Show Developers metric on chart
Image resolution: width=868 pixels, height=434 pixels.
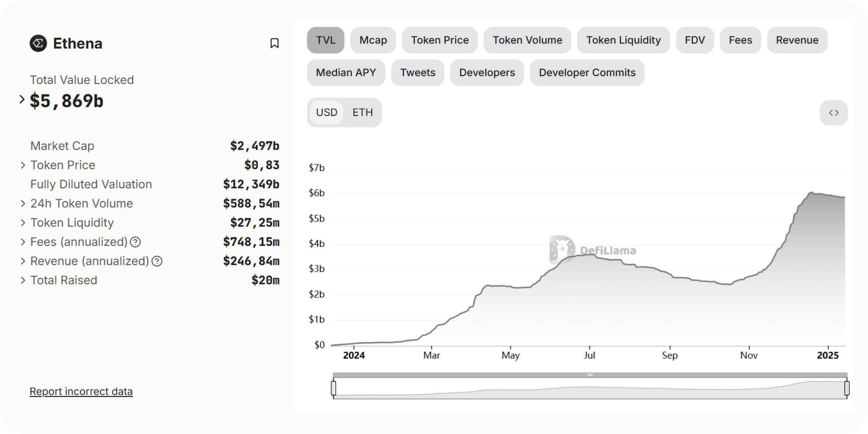pos(487,72)
